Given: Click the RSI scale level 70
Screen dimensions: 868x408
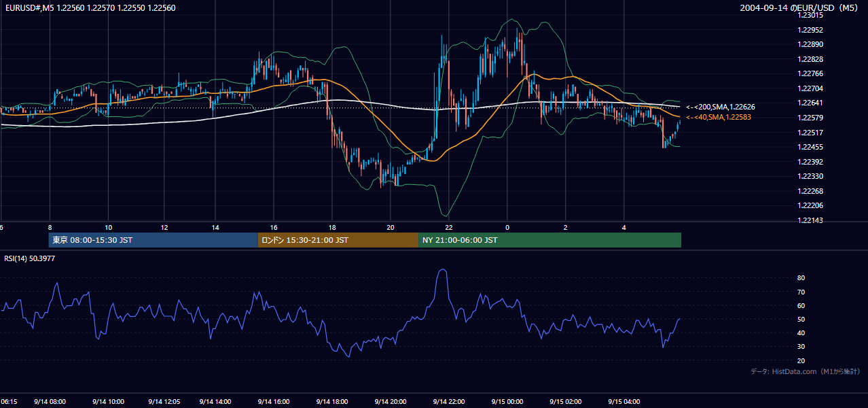Looking at the screenshot, I should (x=801, y=292).
